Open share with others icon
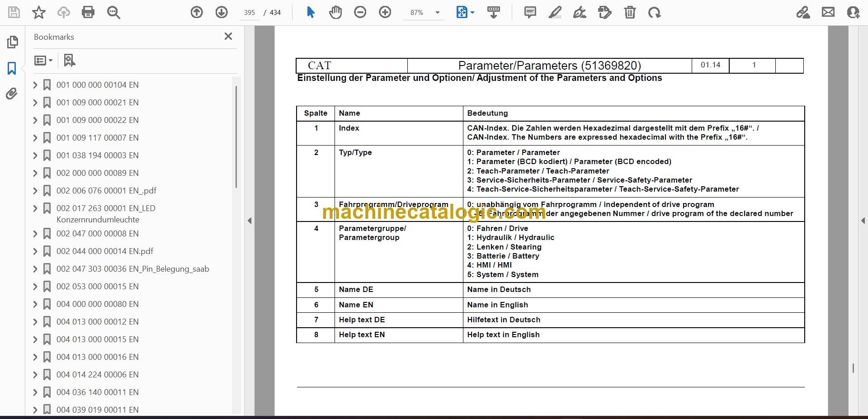The image size is (868, 419). point(853,12)
